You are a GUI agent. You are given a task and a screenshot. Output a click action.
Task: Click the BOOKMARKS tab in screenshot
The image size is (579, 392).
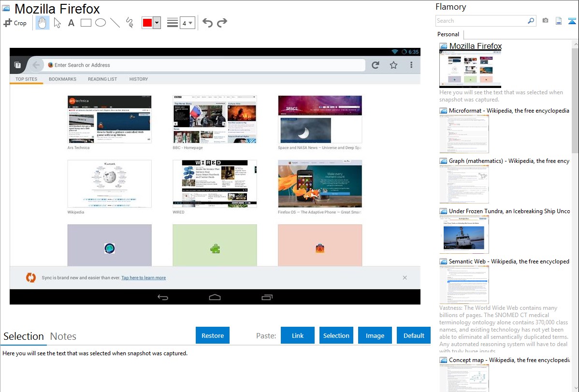[62, 79]
